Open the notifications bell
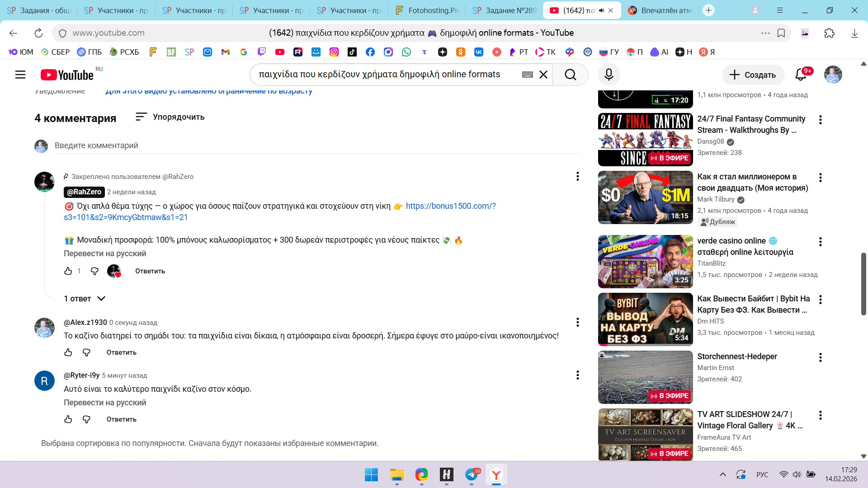The image size is (868, 488). pos(801,75)
